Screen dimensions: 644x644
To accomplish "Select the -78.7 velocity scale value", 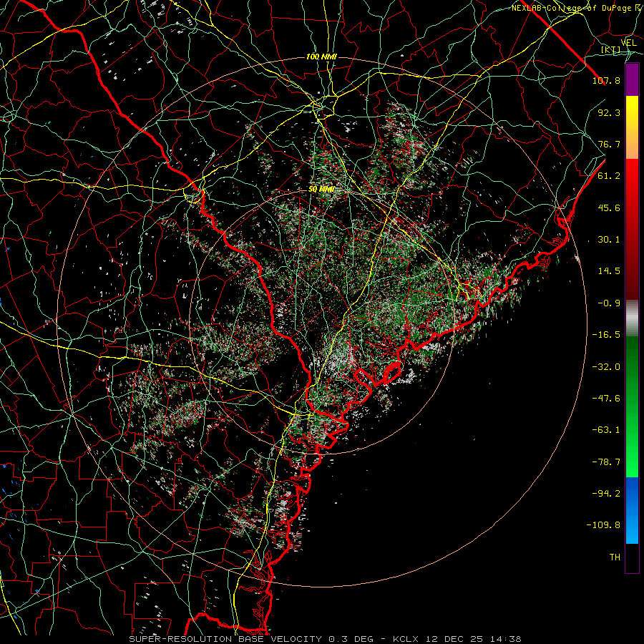I will click(x=606, y=462).
